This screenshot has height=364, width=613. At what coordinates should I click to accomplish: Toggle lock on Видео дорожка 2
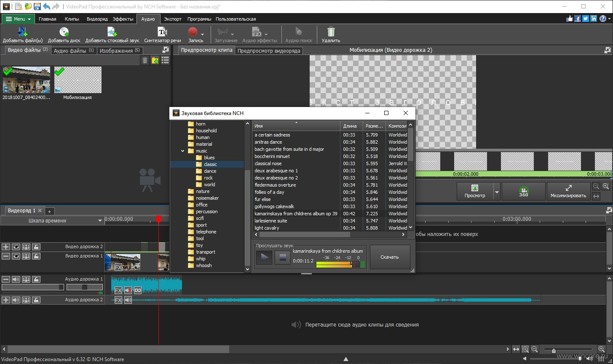click(36, 246)
